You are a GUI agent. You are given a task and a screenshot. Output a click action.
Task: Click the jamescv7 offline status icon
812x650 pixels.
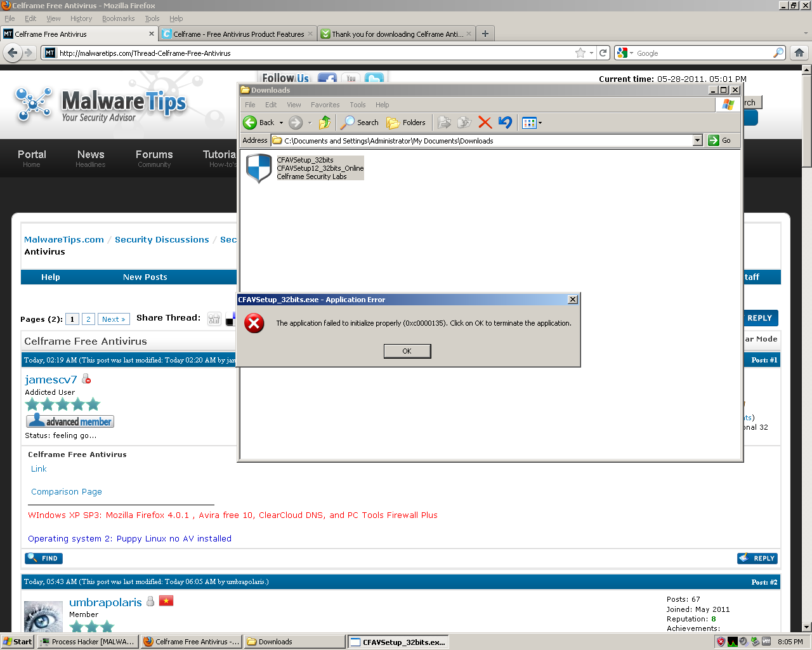pos(87,379)
